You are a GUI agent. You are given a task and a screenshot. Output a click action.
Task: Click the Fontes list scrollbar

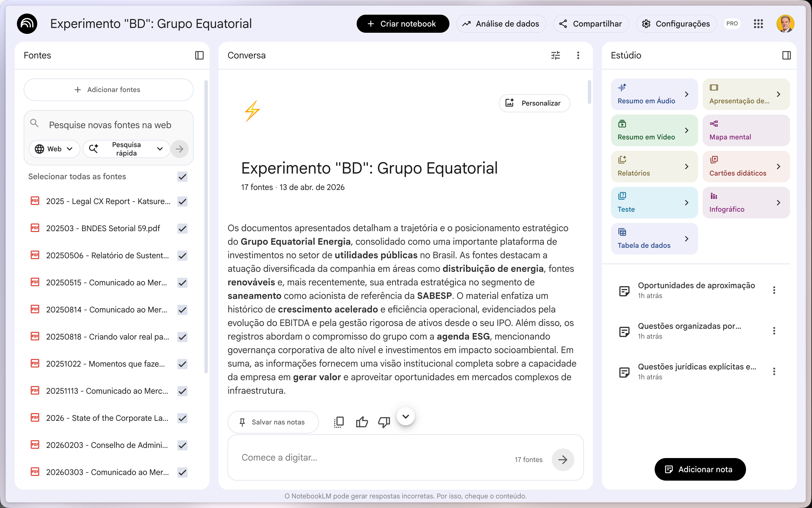click(x=206, y=227)
